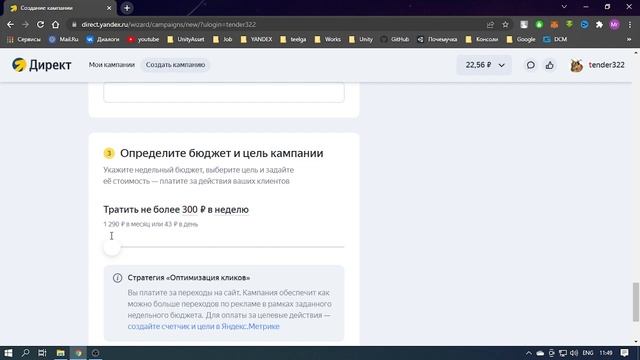Open Works bookmark folder
The image size is (640, 360).
328,39
